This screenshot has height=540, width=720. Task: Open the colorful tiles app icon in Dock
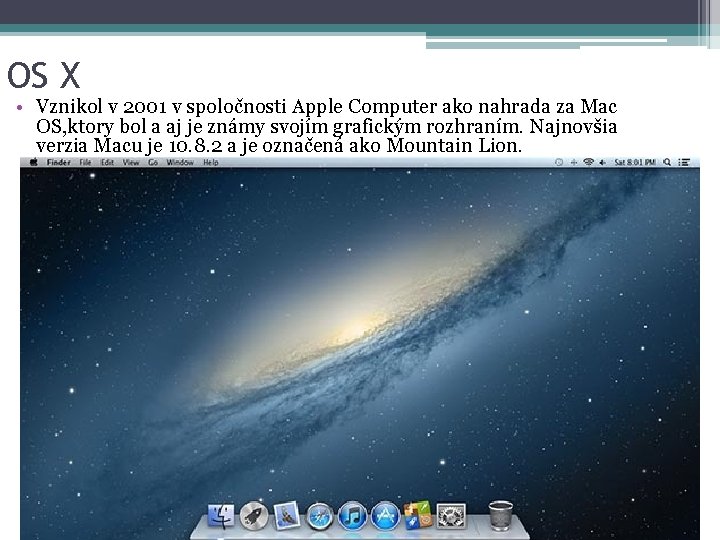click(x=418, y=515)
